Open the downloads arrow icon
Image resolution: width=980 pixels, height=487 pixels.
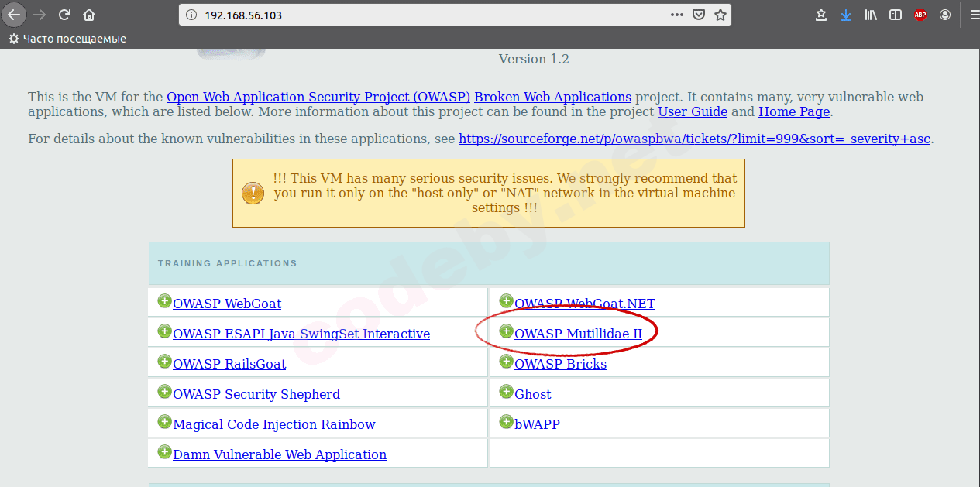pos(846,15)
